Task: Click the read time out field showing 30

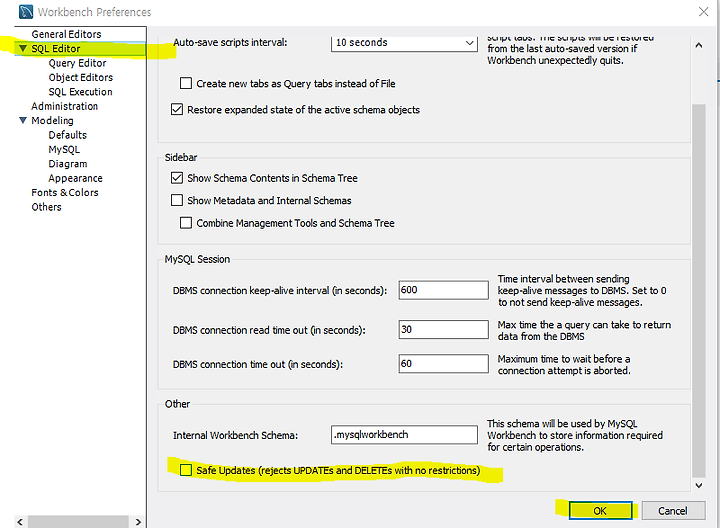Action: (444, 330)
